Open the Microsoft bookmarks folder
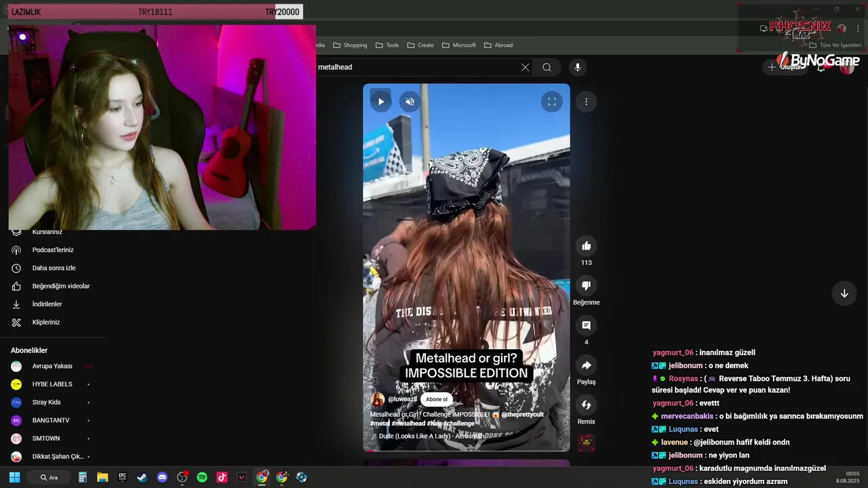 point(459,45)
